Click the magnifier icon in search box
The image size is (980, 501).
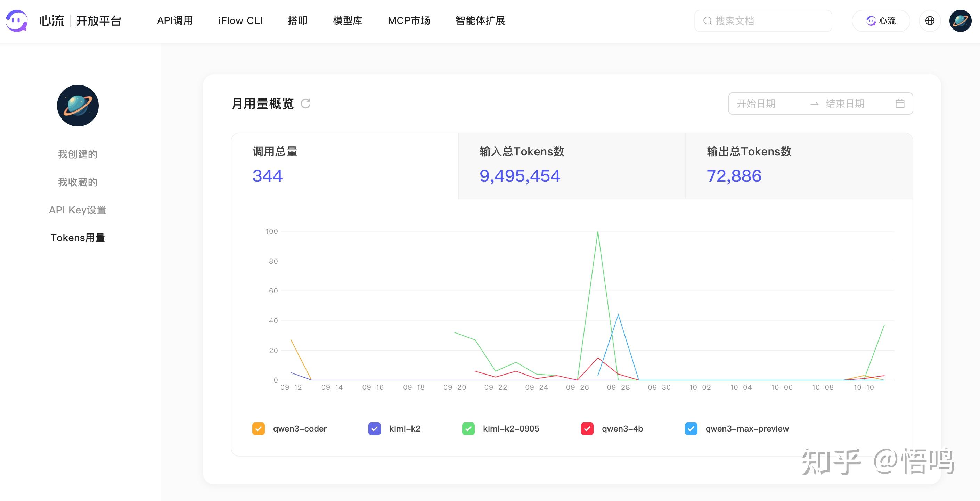point(707,21)
